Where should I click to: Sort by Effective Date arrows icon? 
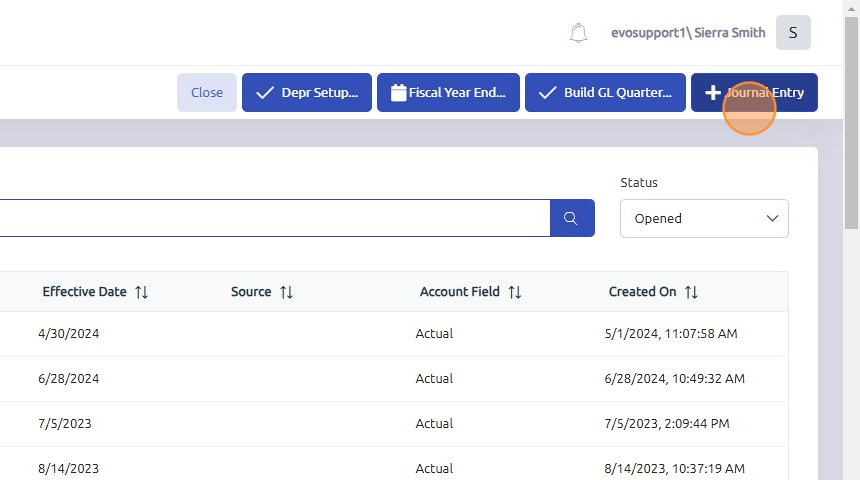[142, 292]
